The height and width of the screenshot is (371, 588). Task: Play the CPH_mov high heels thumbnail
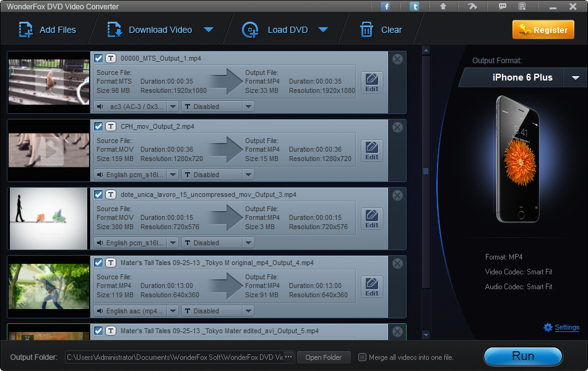tap(49, 151)
